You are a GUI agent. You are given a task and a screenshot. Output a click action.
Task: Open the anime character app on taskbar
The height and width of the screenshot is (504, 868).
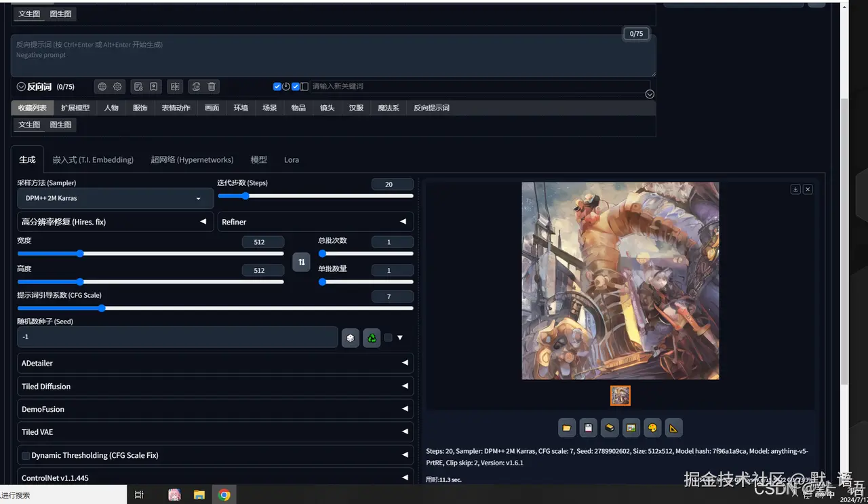[x=174, y=495]
